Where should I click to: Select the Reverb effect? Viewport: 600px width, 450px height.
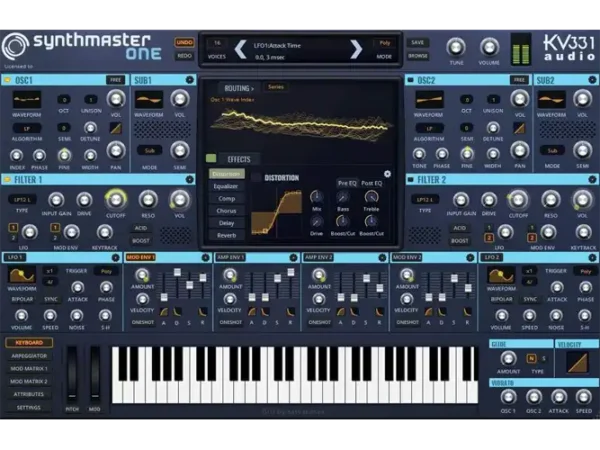[226, 235]
